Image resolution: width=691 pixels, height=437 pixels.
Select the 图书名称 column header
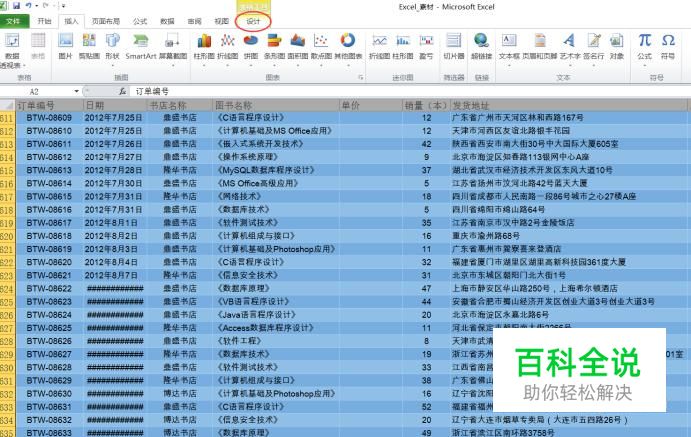click(276, 105)
